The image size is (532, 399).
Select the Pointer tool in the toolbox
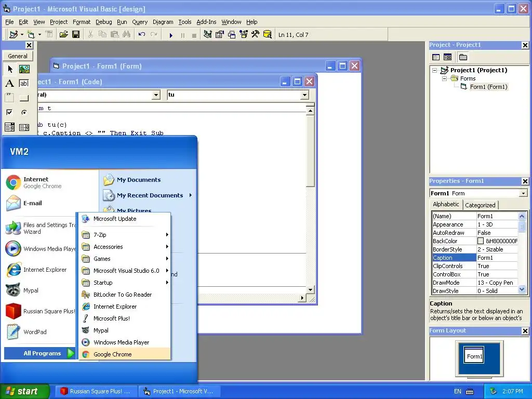click(10, 69)
